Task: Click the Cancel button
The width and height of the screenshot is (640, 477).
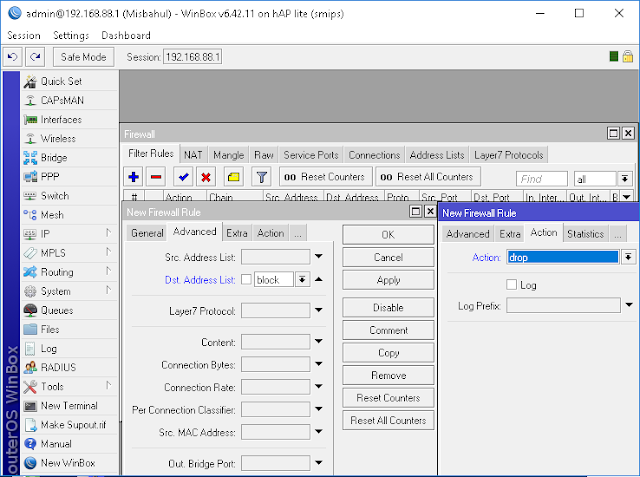Action: [x=388, y=257]
